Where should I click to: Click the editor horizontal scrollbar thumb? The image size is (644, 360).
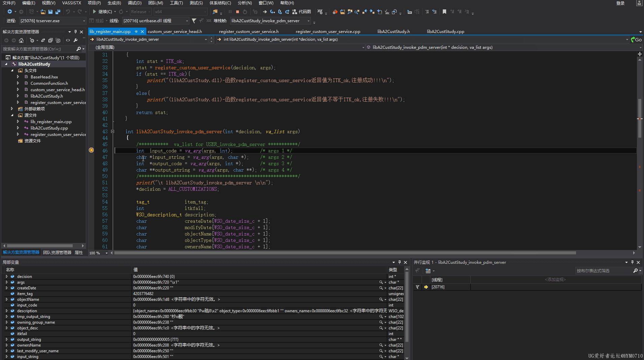click(x=345, y=253)
